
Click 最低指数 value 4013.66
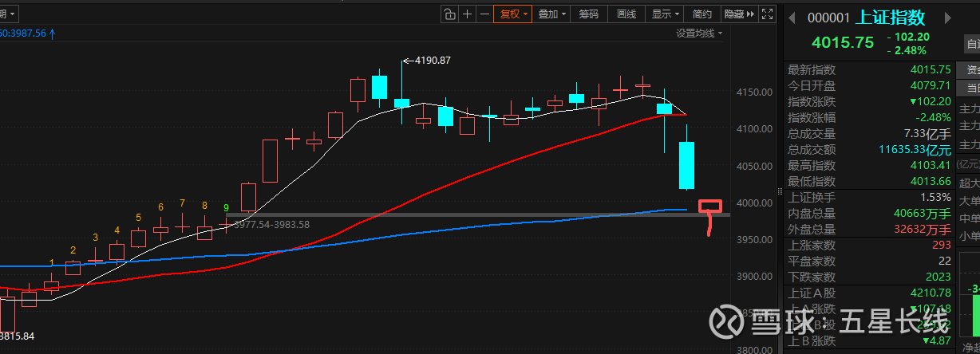click(x=931, y=181)
